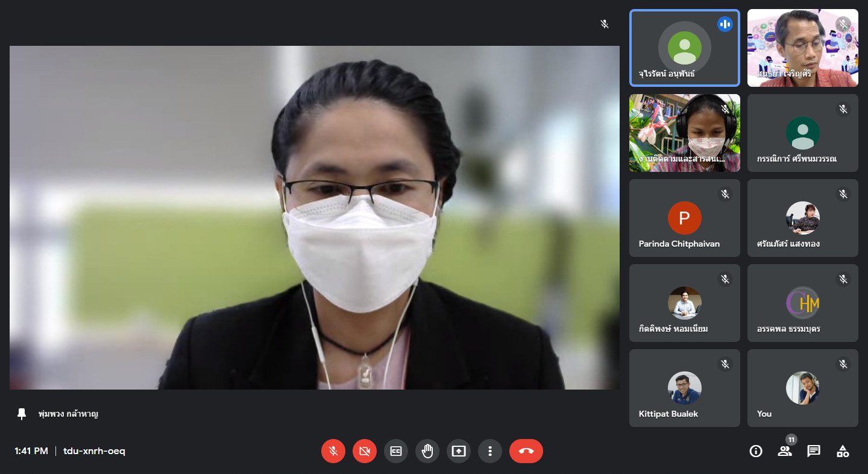Click the Present now screen-share icon
The width and height of the screenshot is (868, 474).
click(x=459, y=451)
